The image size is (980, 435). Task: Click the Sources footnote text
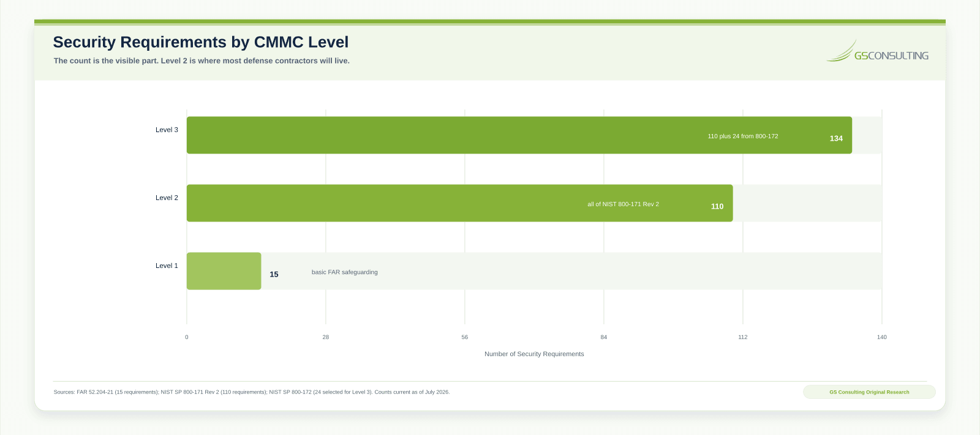click(252, 392)
